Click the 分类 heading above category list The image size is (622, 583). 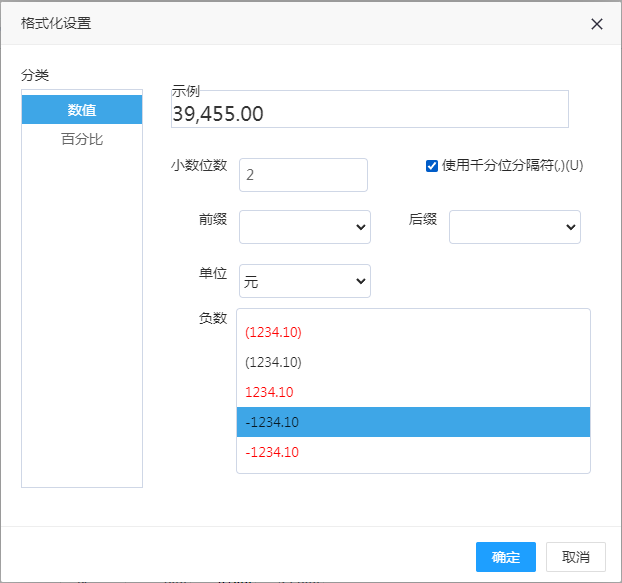35,75
